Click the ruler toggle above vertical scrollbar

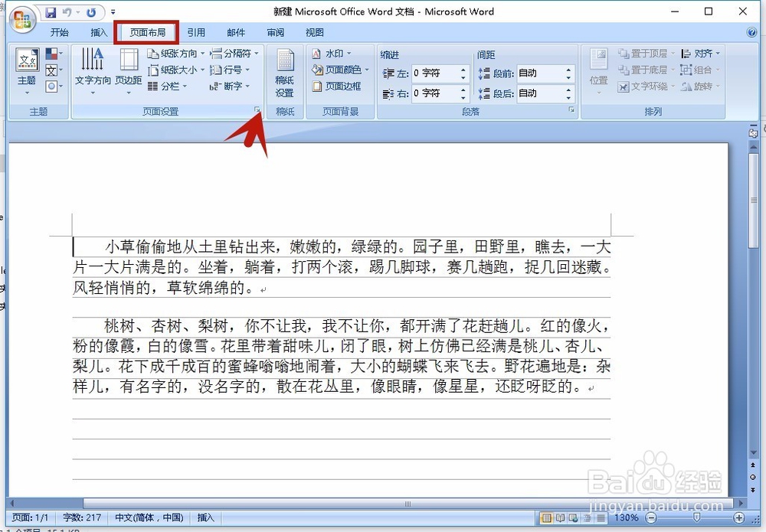click(753, 132)
